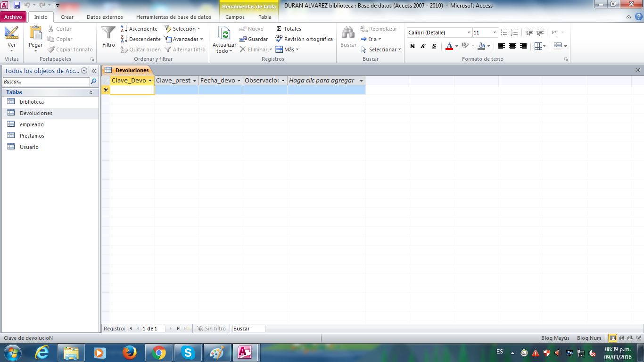The width and height of the screenshot is (644, 362).
Task: Toggle underline text formatting (S)
Action: tap(434, 46)
